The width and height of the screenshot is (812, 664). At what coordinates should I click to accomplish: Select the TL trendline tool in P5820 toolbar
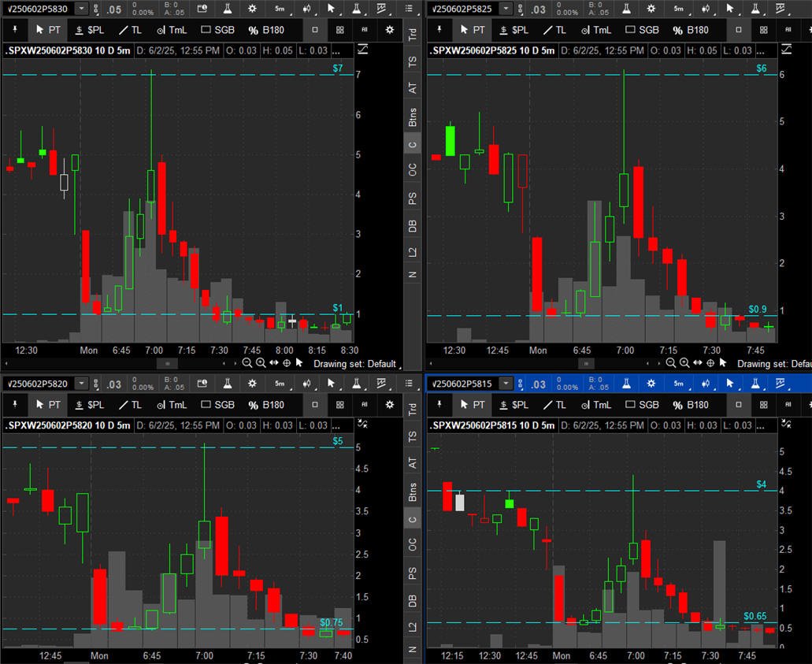tap(130, 405)
